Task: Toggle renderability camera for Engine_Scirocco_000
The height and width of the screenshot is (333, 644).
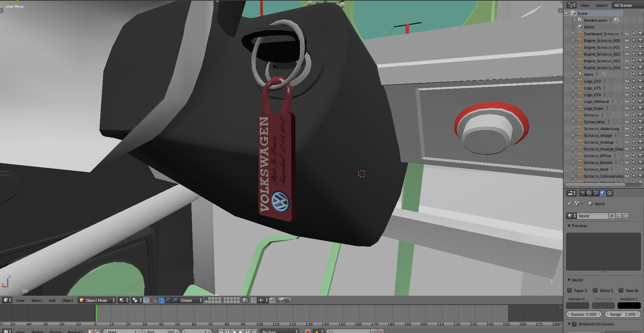Action: click(640, 41)
